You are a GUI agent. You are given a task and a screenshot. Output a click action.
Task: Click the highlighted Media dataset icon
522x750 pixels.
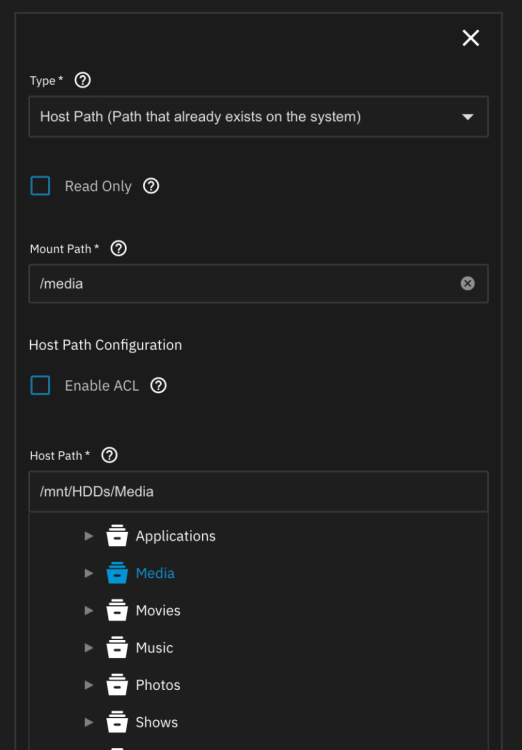pos(117,573)
